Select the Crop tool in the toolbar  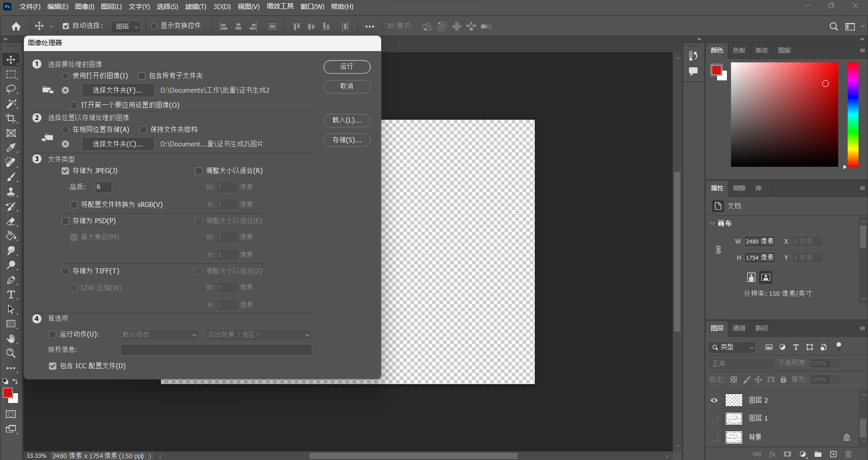pyautogui.click(x=11, y=118)
